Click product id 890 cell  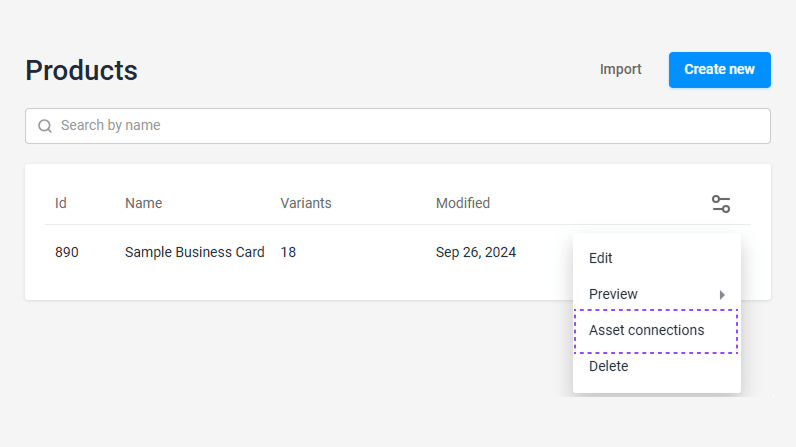[x=67, y=252]
